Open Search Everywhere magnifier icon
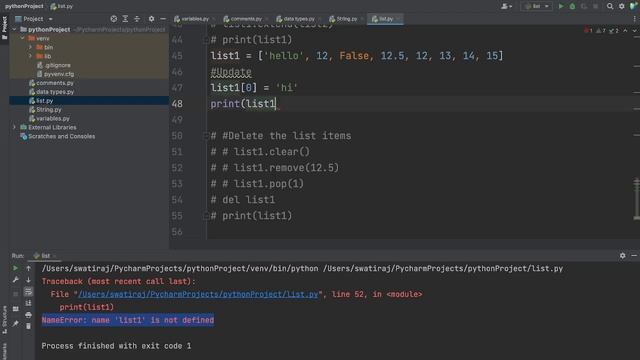This screenshot has width=640, height=360. coord(610,6)
